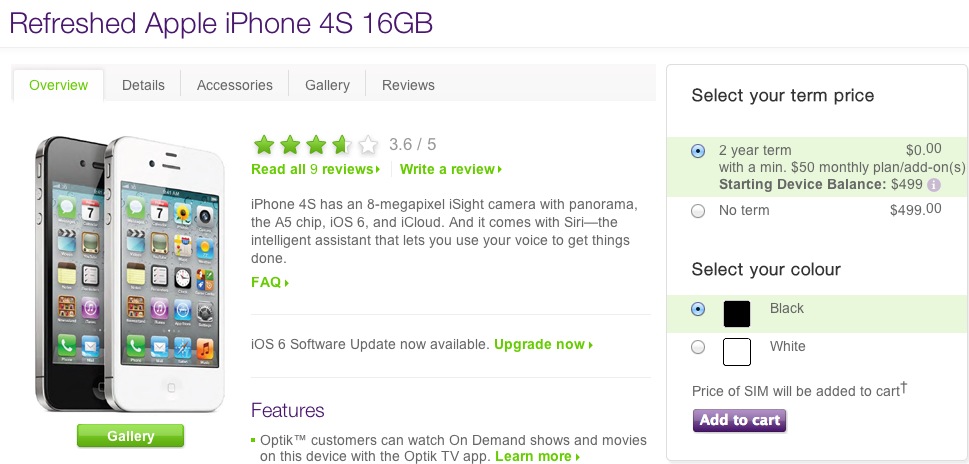Open the FAQ link
The height and width of the screenshot is (464, 969).
click(270, 282)
